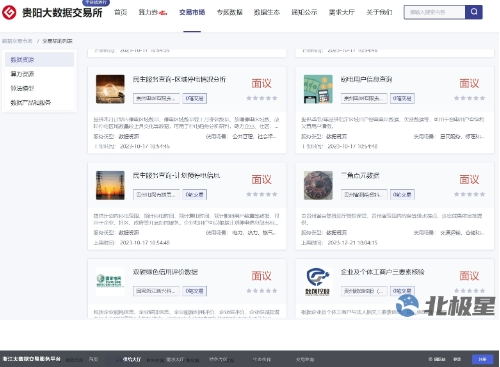Click the 贵阳大数据交易所 red logo icon

click(x=9, y=12)
